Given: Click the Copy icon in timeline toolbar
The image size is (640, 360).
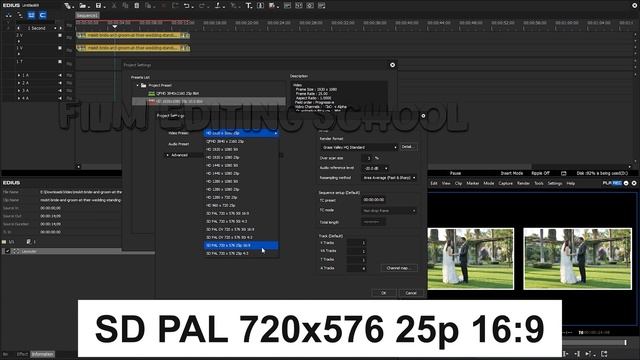Looking at the screenshot, I should [125, 6].
